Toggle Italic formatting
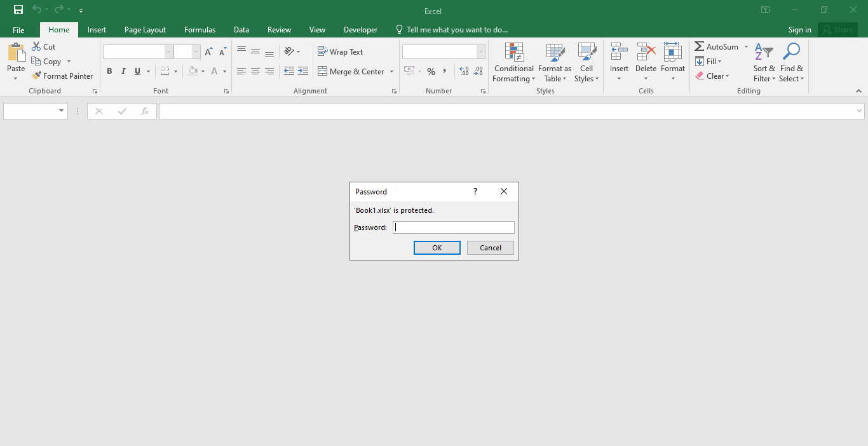The image size is (868, 446). coord(123,71)
